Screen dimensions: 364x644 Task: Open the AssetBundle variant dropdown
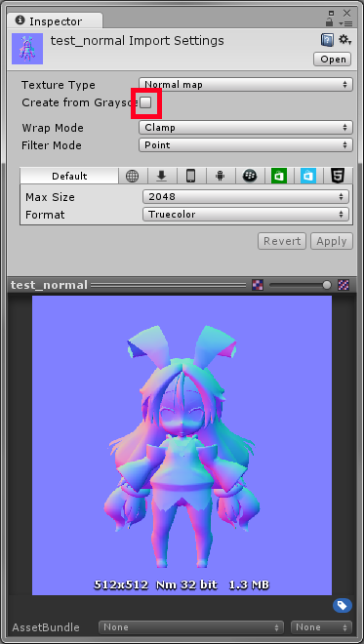tap(321, 627)
